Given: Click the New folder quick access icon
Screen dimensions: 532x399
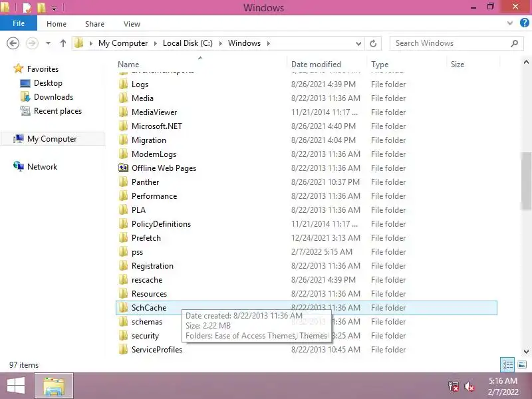Looking at the screenshot, I should [x=41, y=7].
